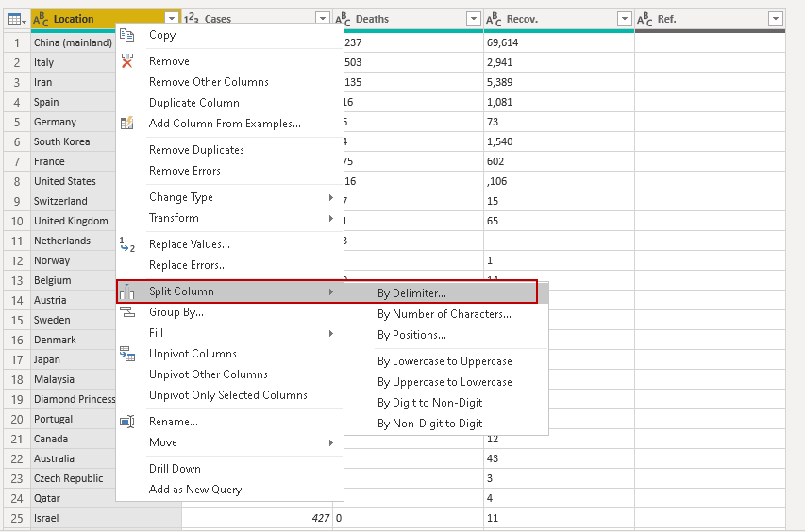Open the Cases column filter dropdown

[322, 19]
